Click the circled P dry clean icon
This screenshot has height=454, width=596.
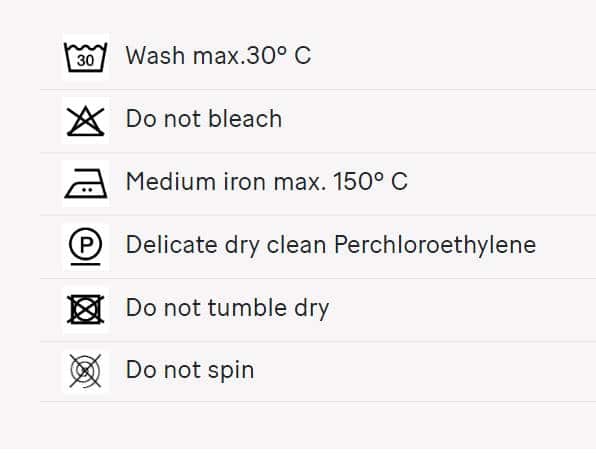pos(86,247)
